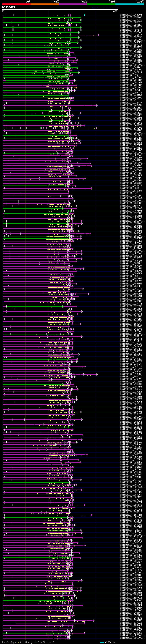This screenshot has width=146, height=644.
Task: Click the label UniRef100_P93797
Action: click(131, 158)
